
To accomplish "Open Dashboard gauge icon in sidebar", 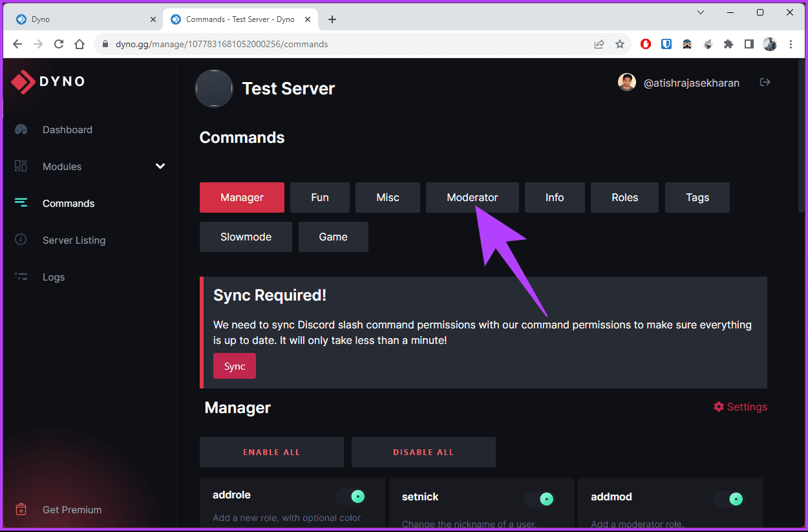I will click(x=21, y=129).
